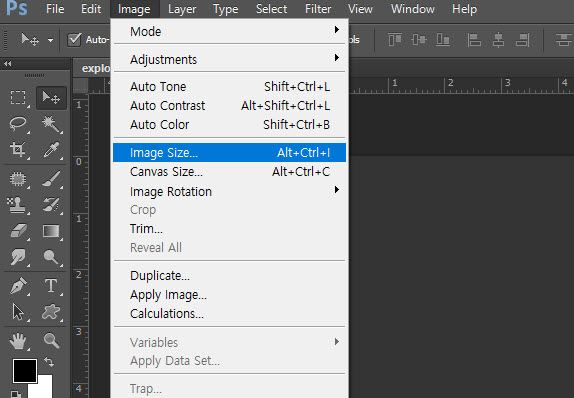574x398 pixels.
Task: Choose Auto Contrast menu entry
Action: [230, 105]
